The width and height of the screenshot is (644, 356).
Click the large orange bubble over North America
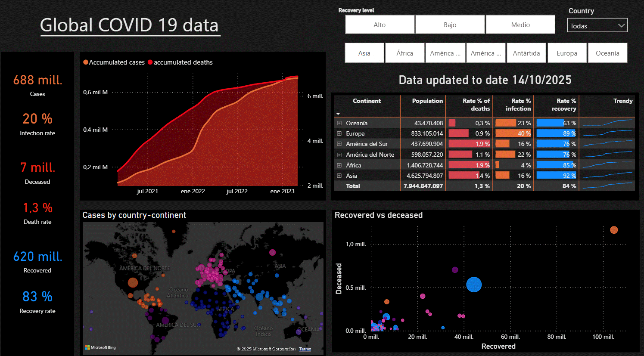(133, 282)
